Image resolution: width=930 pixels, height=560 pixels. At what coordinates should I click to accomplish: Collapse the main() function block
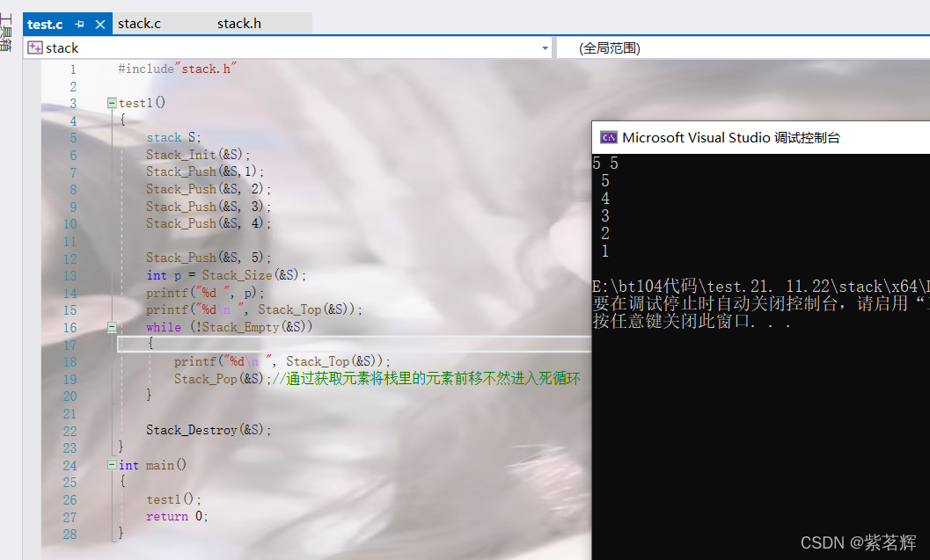click(112, 464)
